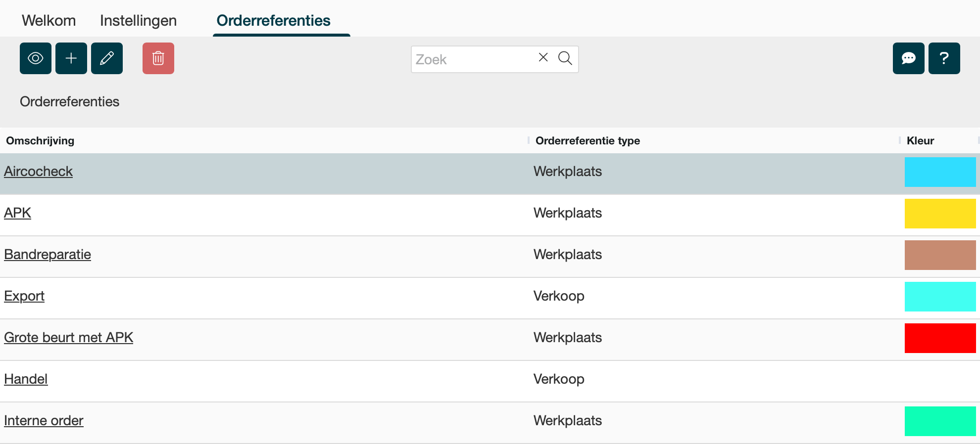The image size is (980, 444).
Task: Switch to the Welkom tab
Action: click(49, 20)
